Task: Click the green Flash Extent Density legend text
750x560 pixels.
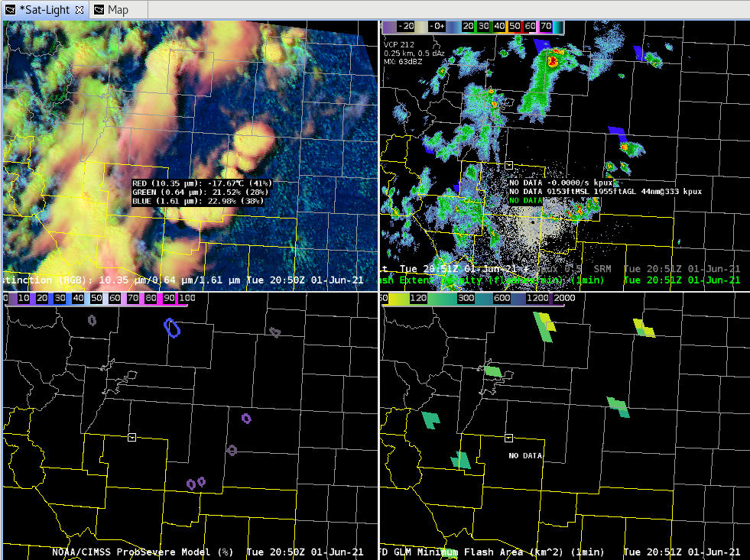Action: click(492, 280)
